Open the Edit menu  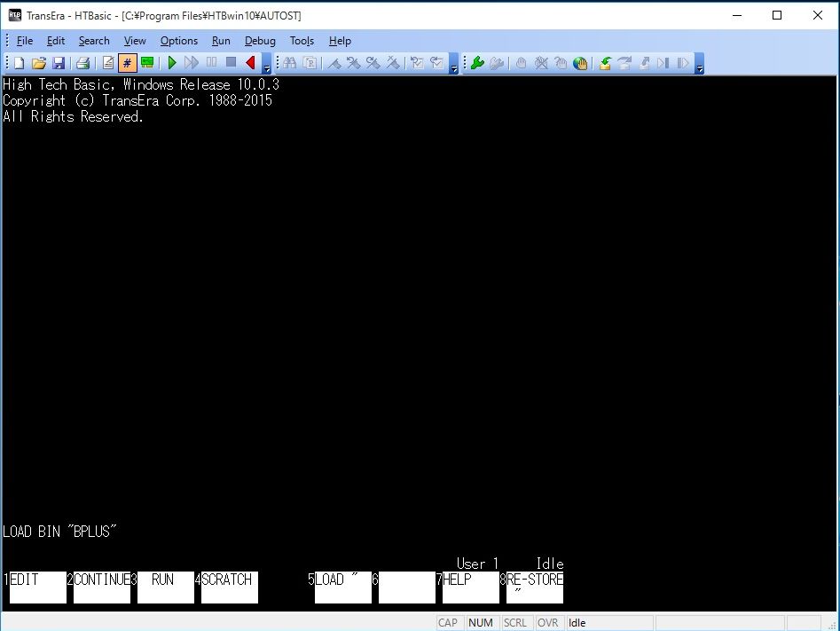[56, 41]
